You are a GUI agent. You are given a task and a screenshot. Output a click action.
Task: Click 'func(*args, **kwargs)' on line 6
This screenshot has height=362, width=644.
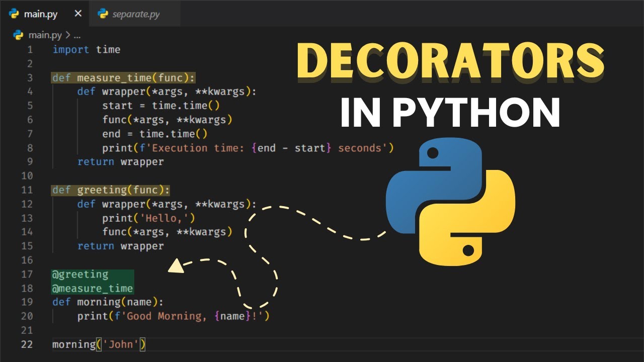click(167, 120)
